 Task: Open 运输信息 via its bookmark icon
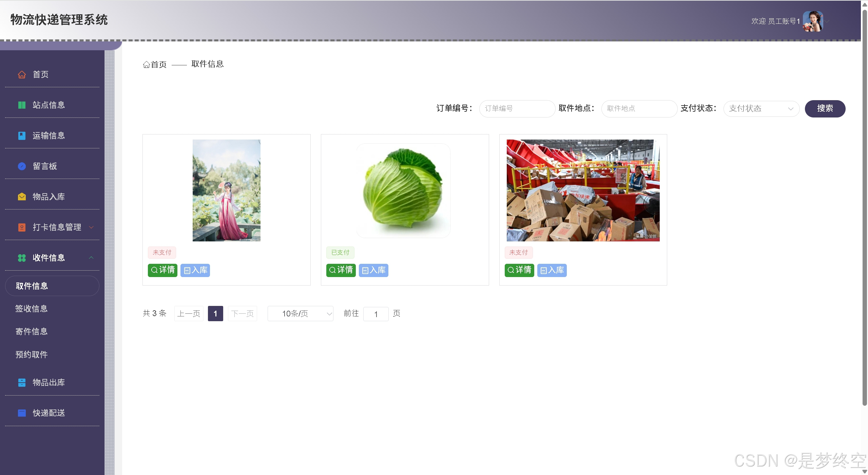[22, 135]
